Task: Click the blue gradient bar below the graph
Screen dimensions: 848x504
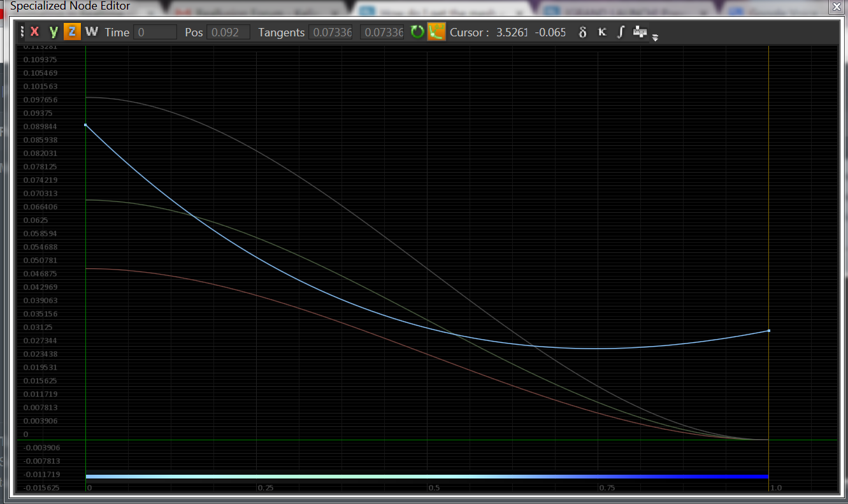Action: [427, 477]
